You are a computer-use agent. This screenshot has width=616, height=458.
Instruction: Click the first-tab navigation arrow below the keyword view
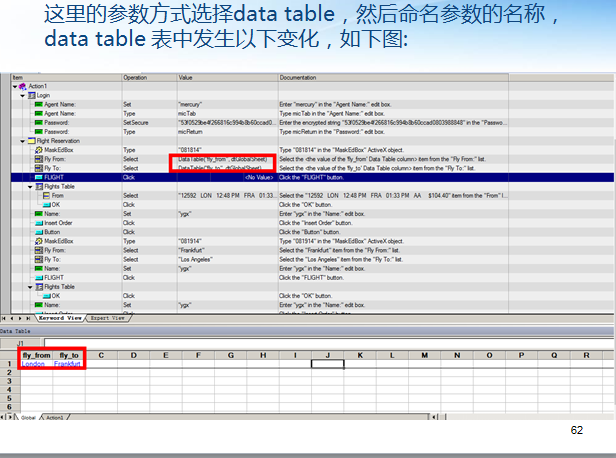(x=4, y=318)
